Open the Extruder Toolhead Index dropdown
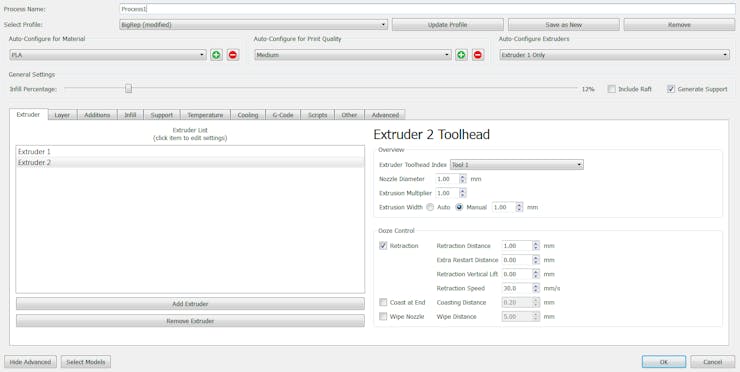Image resolution: width=740 pixels, height=372 pixels. (x=517, y=165)
